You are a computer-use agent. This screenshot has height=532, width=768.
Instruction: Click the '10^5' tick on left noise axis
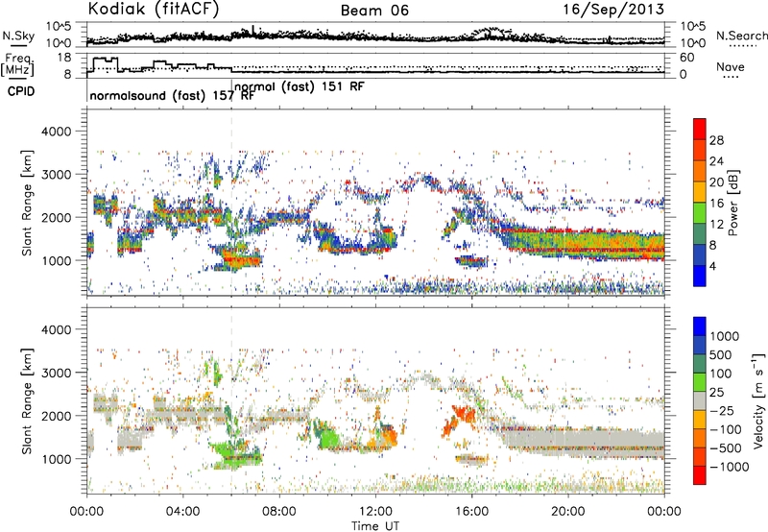coord(59,26)
